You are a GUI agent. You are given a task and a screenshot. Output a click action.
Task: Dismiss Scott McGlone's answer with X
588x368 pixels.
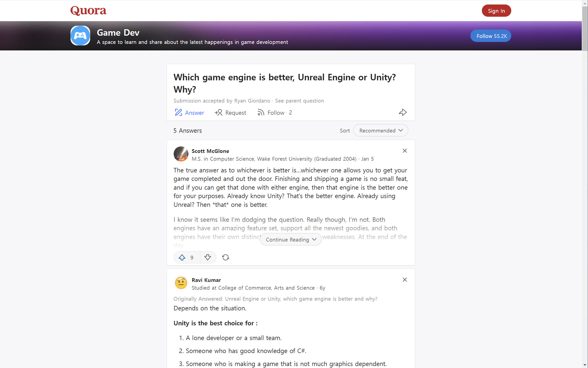coord(405,151)
